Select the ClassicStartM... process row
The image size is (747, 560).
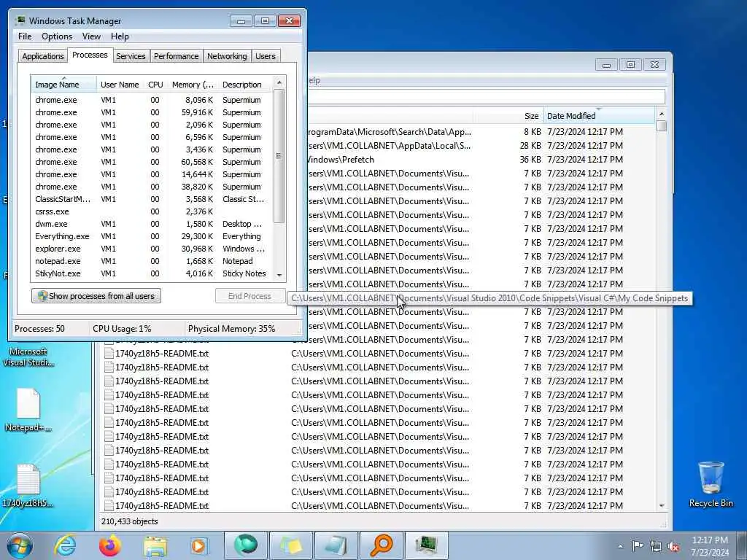pos(152,199)
